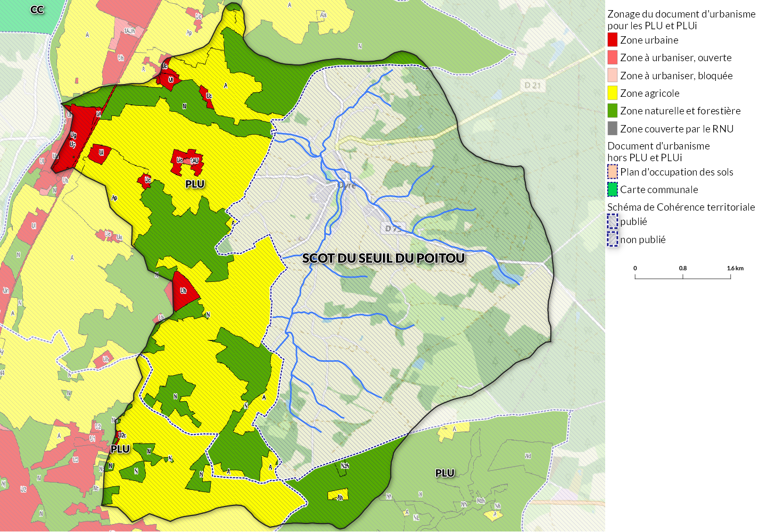Select the 'non publié' legend label
This screenshot has height=532, width=759.
[643, 240]
